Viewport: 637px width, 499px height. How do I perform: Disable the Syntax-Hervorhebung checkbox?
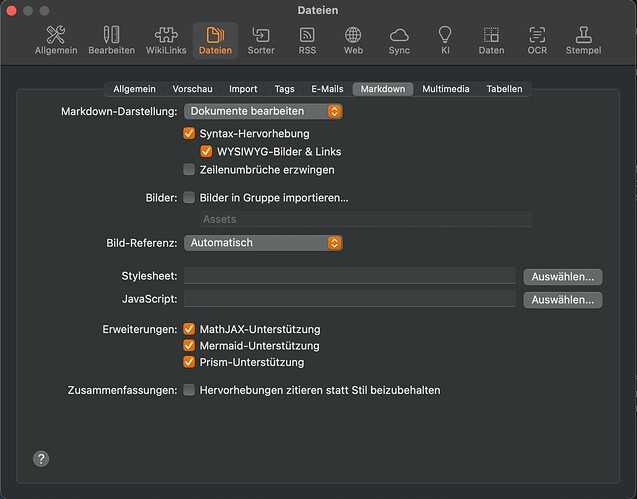189,133
